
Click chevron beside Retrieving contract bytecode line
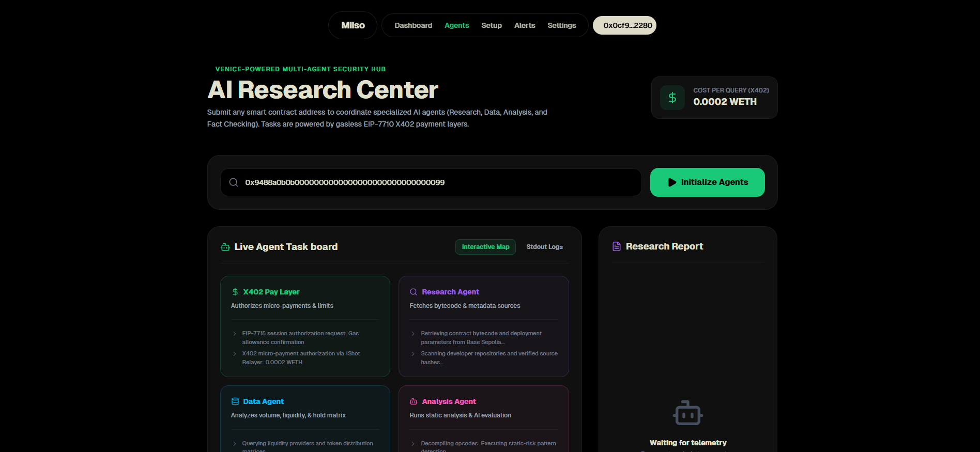coord(413,334)
